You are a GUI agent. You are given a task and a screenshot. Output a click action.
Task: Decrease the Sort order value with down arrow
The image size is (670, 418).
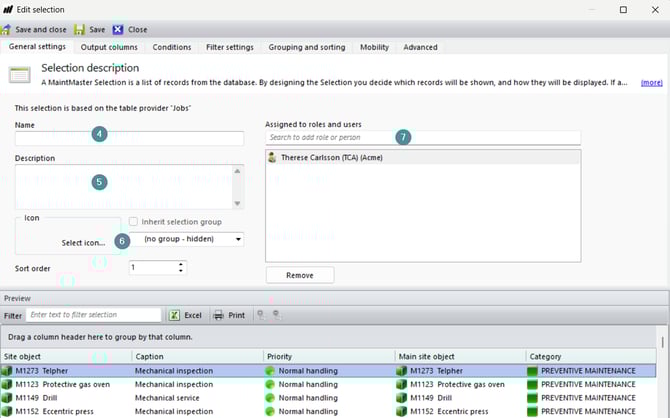point(181,271)
